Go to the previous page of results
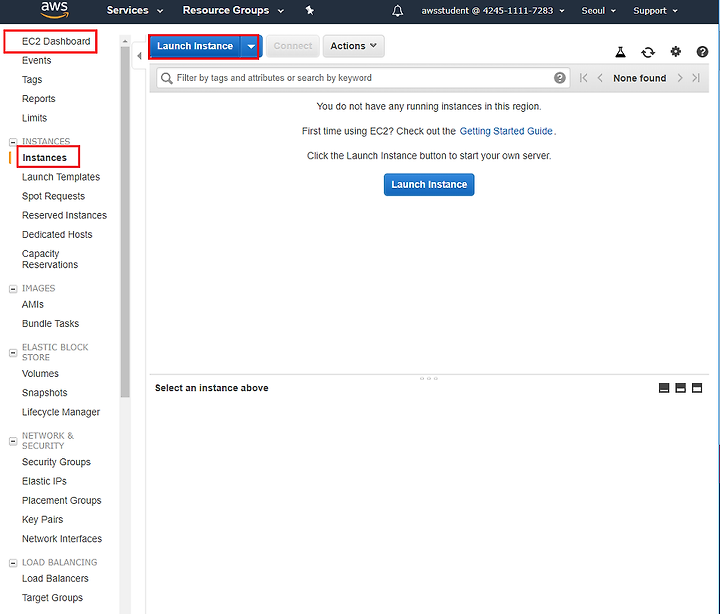720x614 pixels. coord(600,78)
